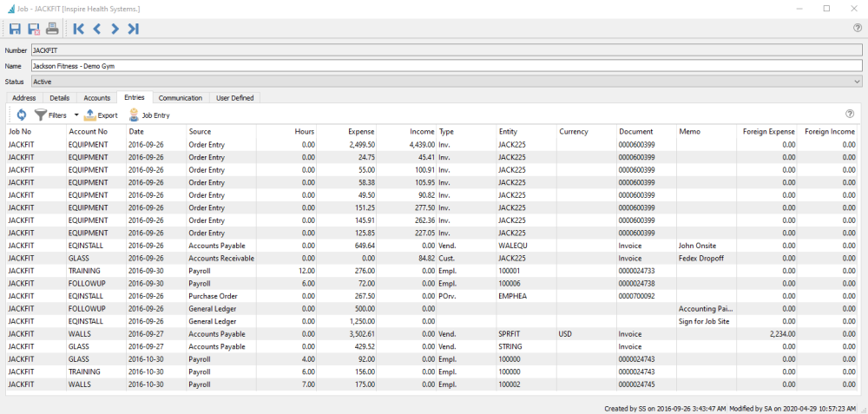This screenshot has width=868, height=414.
Task: Click the Created by SS status bar entry
Action: [666, 409]
